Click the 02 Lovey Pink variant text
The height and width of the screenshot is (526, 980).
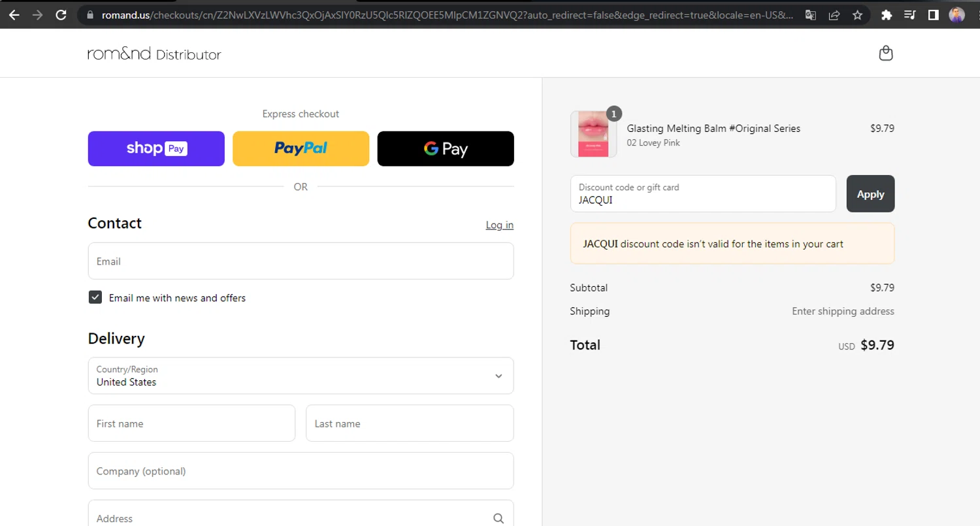(x=653, y=143)
